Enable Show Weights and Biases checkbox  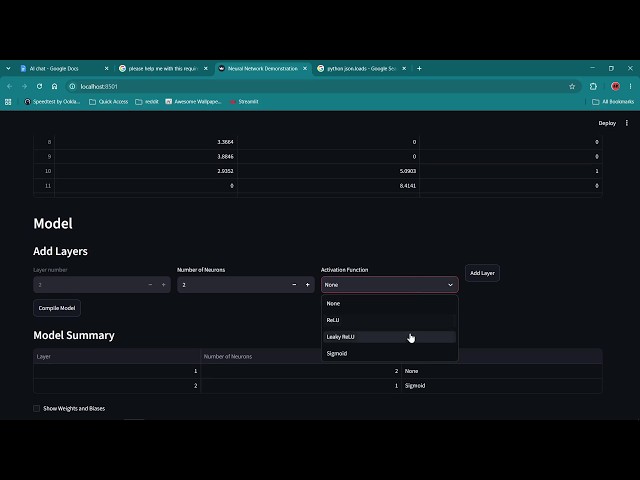point(36,409)
